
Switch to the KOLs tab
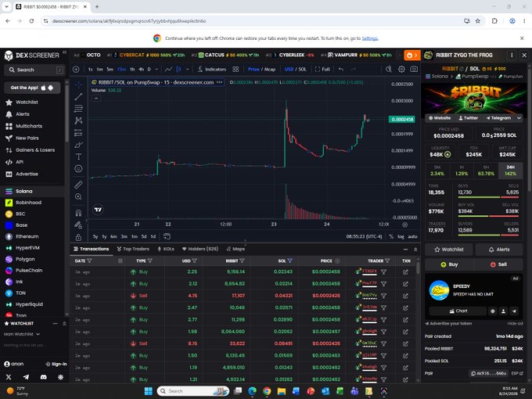point(166,249)
